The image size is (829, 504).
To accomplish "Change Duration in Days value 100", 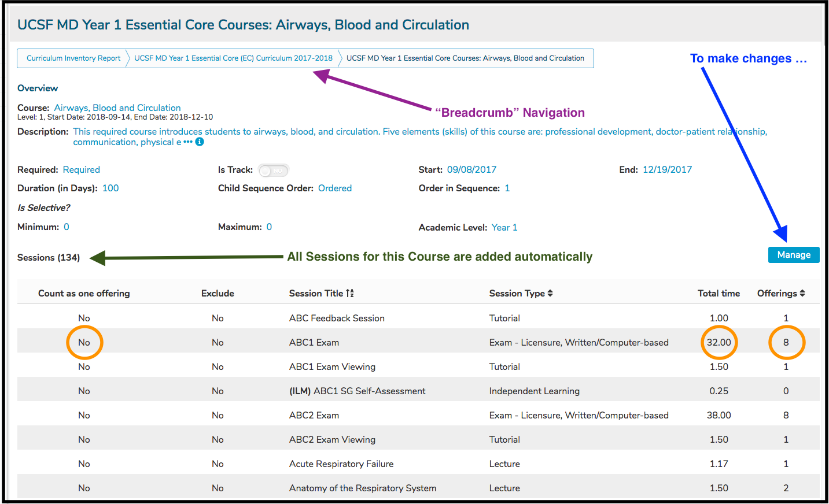I will 110,188.
